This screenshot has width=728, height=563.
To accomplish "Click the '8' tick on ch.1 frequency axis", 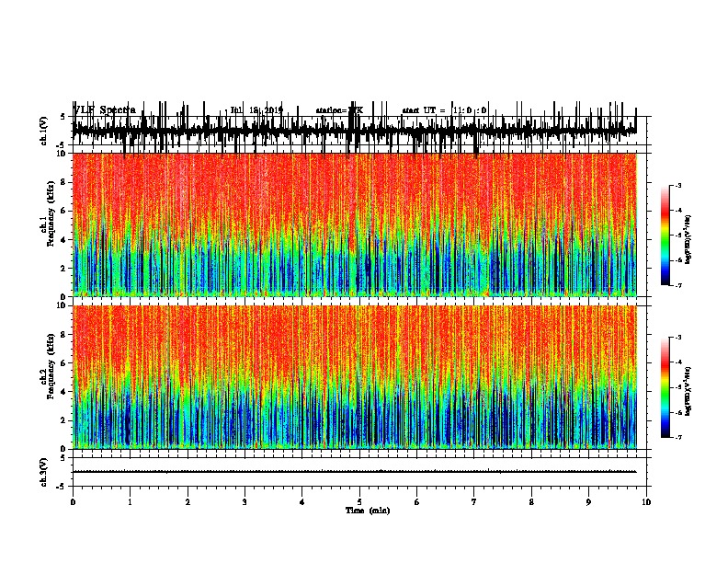I will pyautogui.click(x=64, y=182).
